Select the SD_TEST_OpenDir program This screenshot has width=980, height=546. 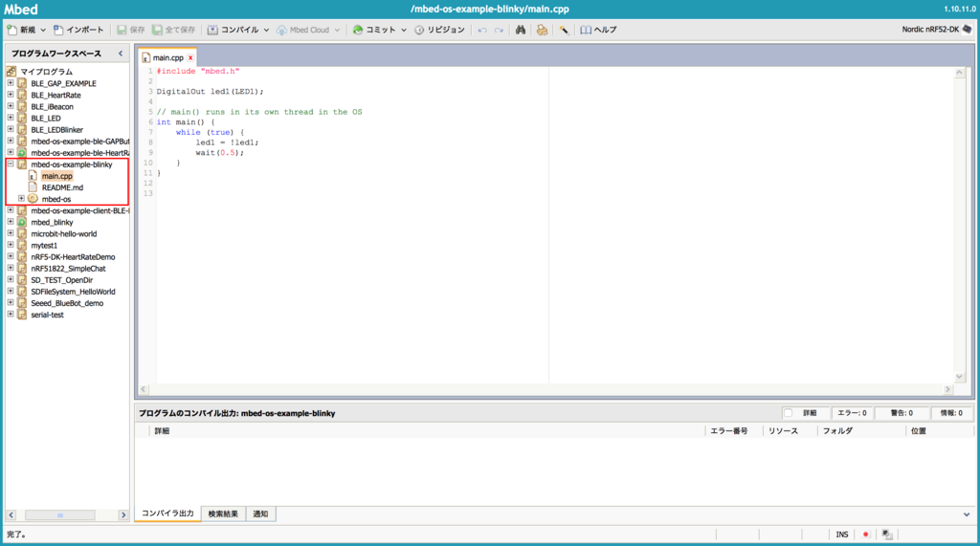[x=62, y=280]
